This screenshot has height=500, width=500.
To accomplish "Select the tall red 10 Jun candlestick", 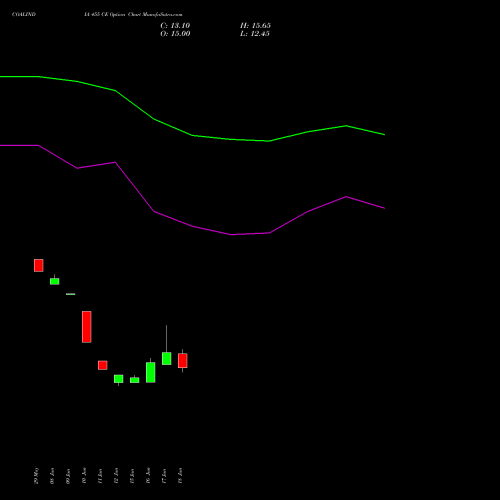I will 87,327.
